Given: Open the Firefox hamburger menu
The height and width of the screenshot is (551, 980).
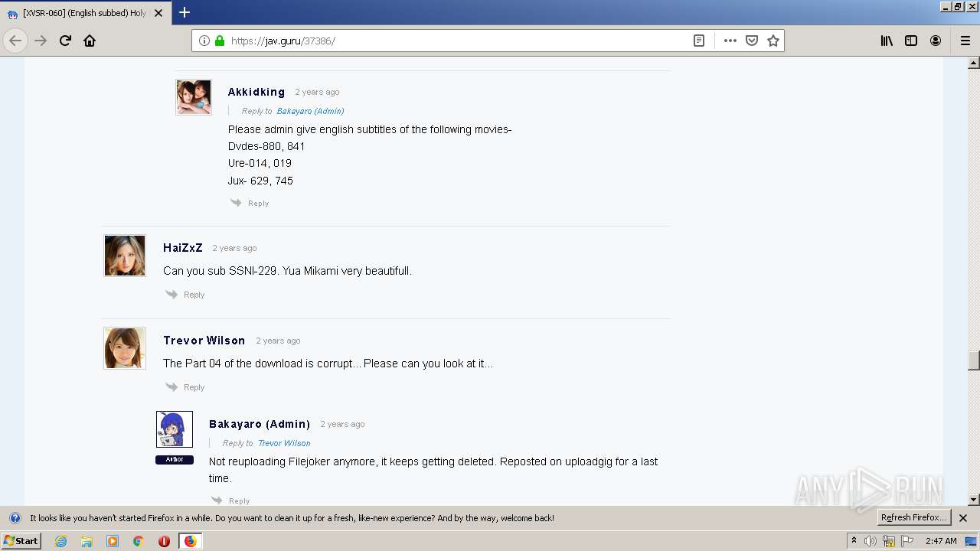Looking at the screenshot, I should point(965,41).
